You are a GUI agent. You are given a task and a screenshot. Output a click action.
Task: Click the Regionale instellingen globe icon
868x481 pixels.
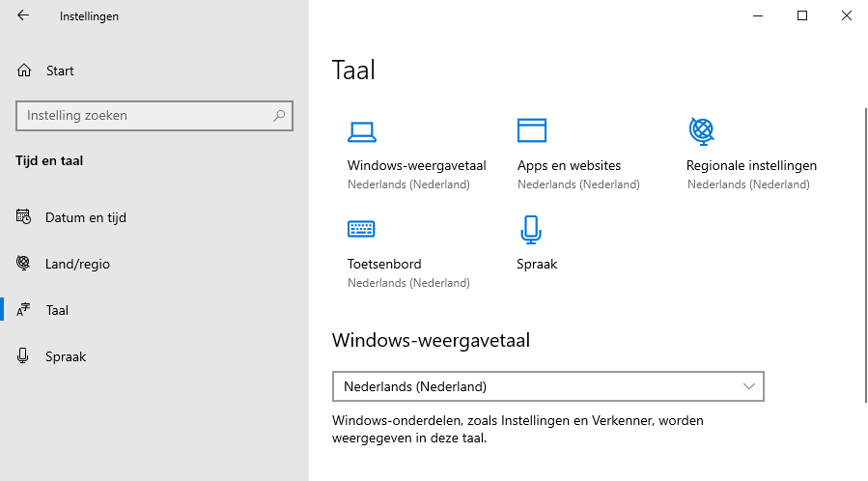tap(701, 130)
